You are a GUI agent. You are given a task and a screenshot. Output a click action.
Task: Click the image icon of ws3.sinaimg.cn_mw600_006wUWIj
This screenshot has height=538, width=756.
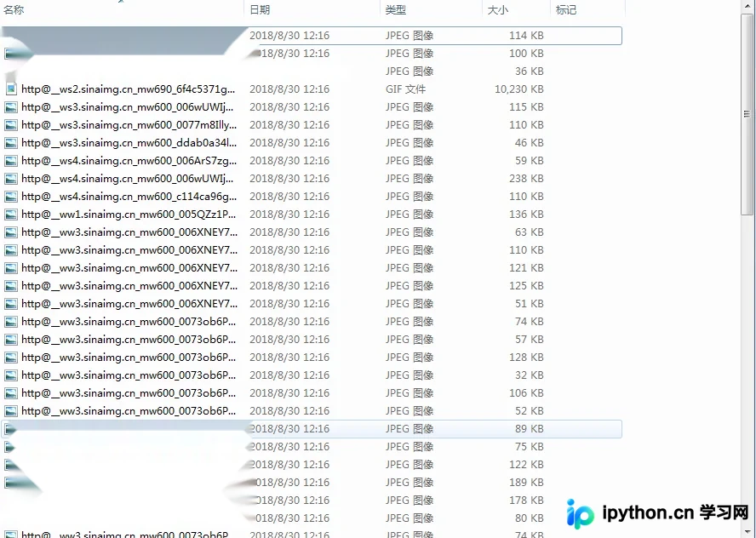11,107
